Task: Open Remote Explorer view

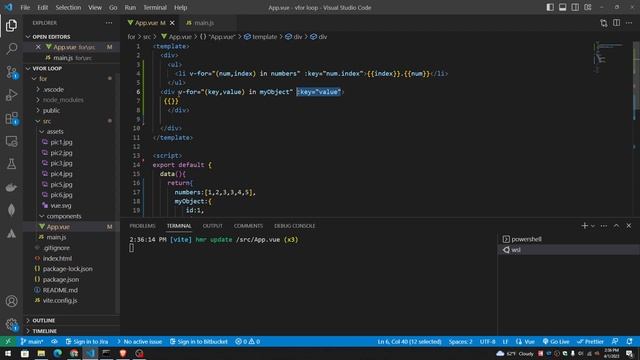Action: pyautogui.click(x=11, y=141)
